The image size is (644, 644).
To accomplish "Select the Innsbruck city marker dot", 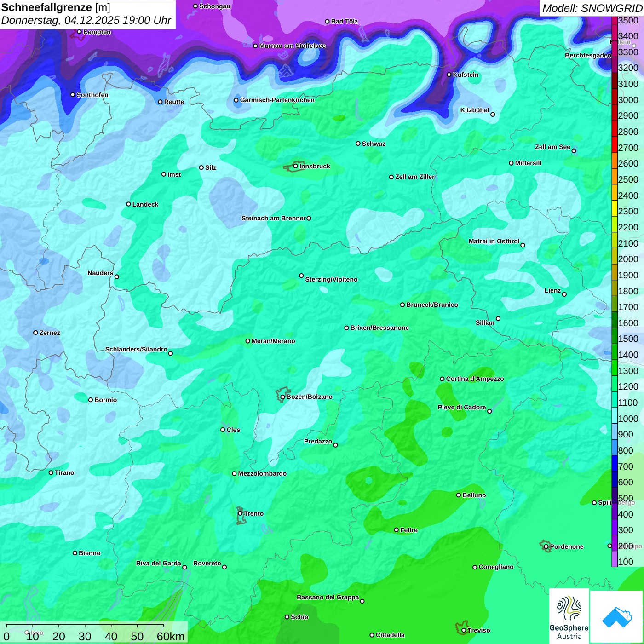I will (x=295, y=166).
